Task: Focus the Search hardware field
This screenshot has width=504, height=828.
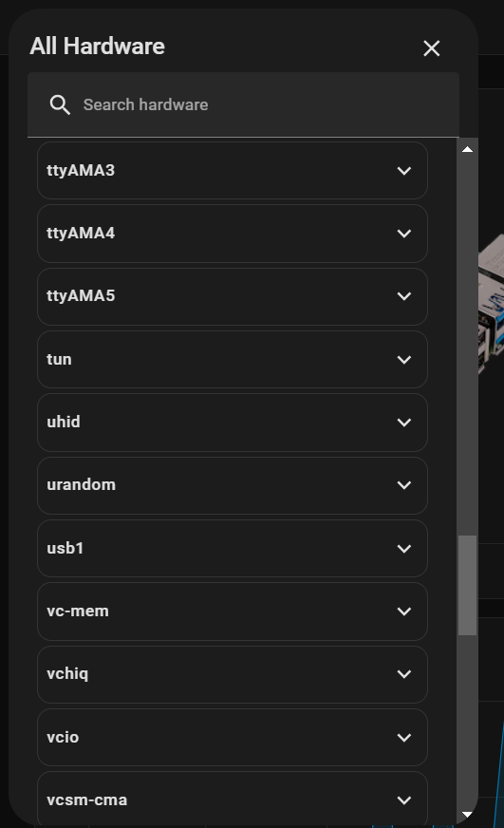Action: point(243,104)
